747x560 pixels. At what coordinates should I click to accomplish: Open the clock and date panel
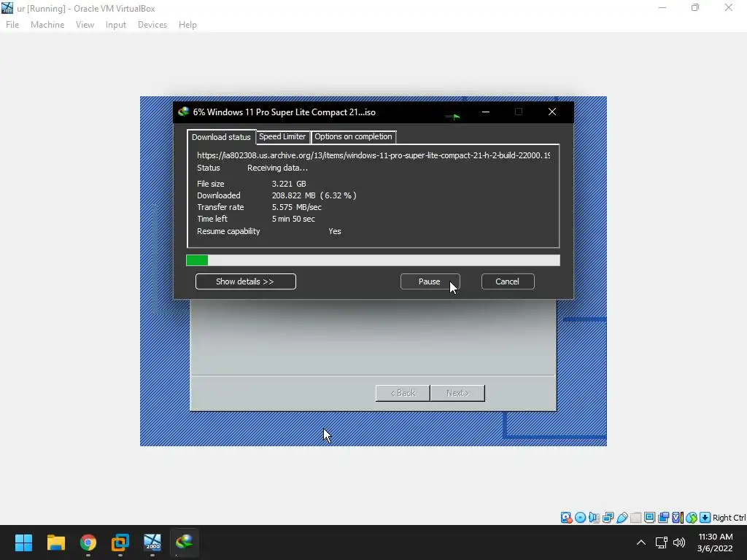tap(715, 542)
